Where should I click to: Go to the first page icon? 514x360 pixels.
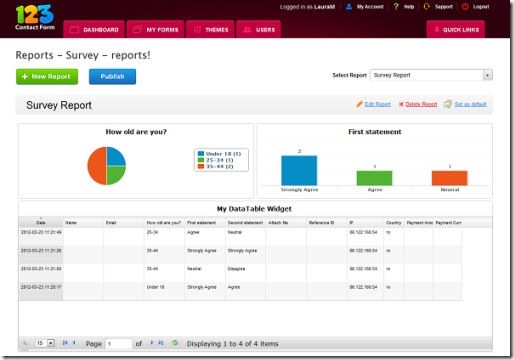pyautogui.click(x=65, y=343)
